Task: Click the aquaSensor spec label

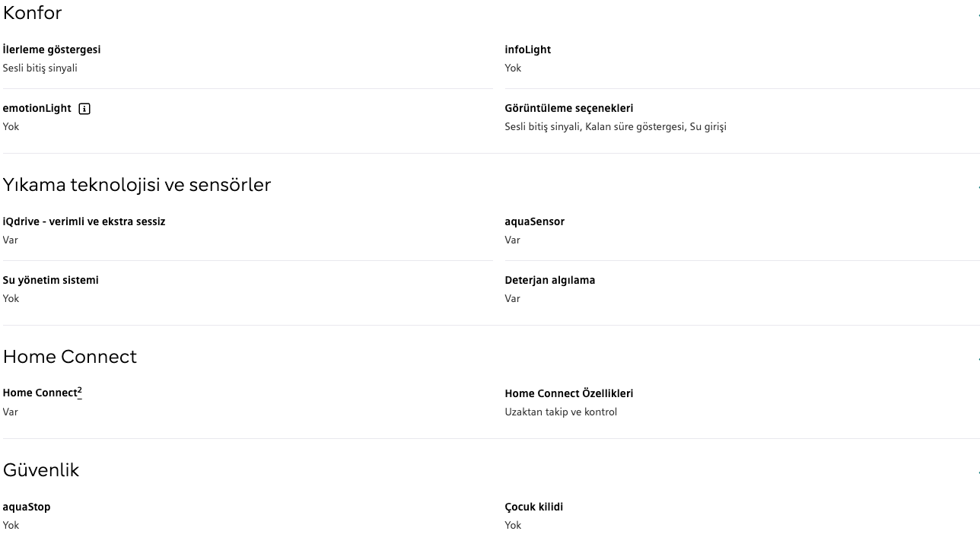Action: 534,221
